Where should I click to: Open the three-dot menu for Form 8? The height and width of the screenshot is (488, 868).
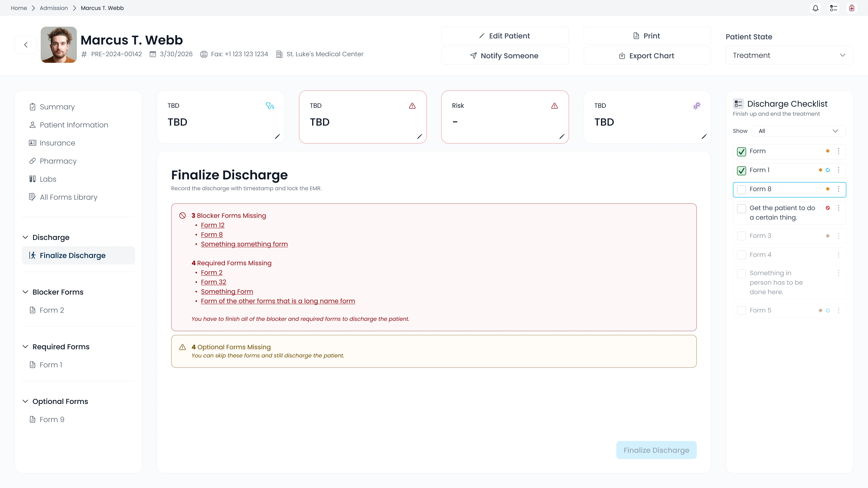(839, 189)
